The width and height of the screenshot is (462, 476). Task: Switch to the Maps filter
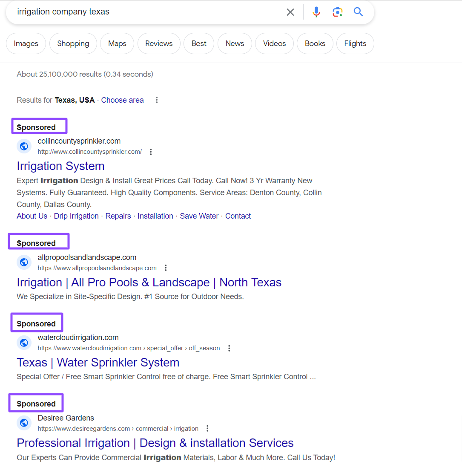pyautogui.click(x=117, y=43)
